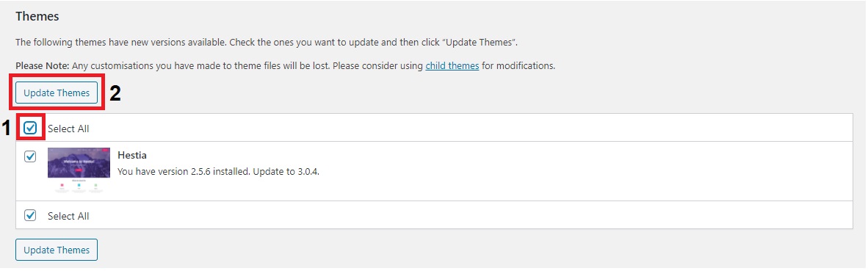Click the feature icons row in Hestia preview
Viewport: 868px width, 271px height.
click(x=79, y=187)
